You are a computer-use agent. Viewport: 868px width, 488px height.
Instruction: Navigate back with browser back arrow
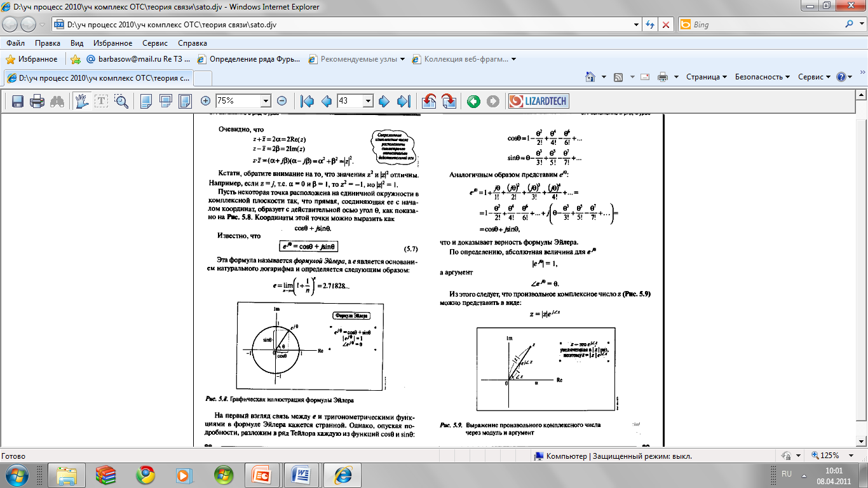(11, 25)
